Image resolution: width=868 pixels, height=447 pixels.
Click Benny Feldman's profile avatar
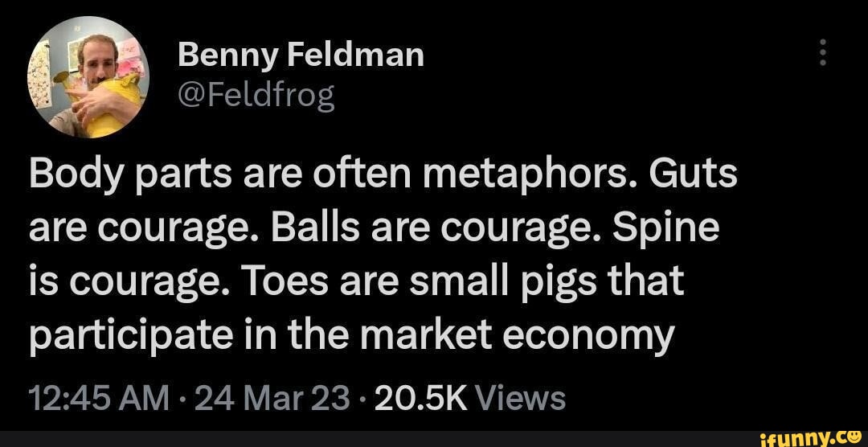pos(88,76)
